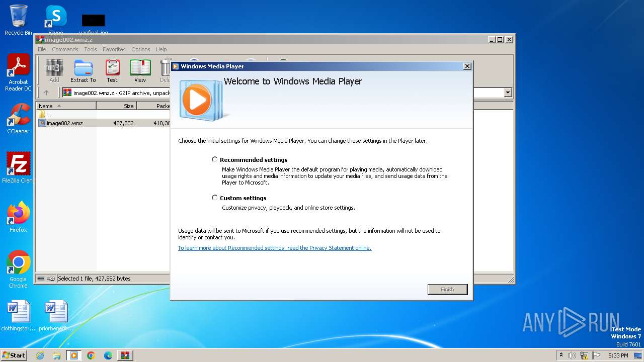644x362 pixels.
Task: Open Google Chrome desktop shortcut
Action: 18,269
